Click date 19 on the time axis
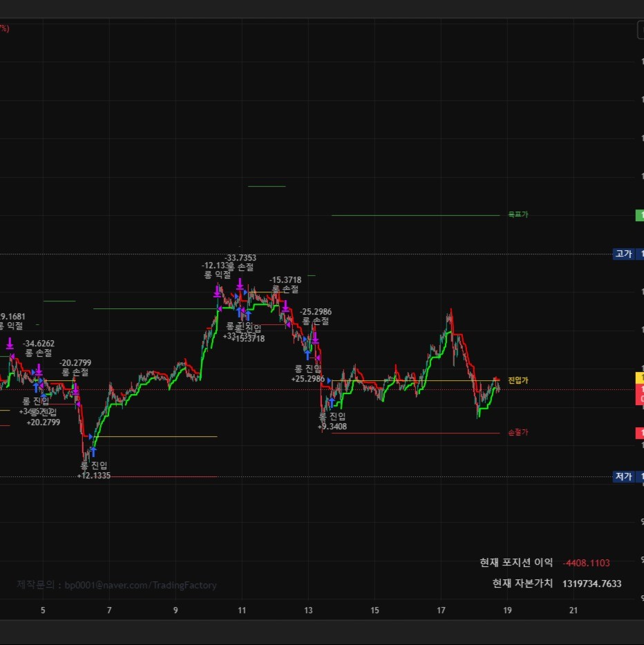644x645 pixels. (x=507, y=610)
